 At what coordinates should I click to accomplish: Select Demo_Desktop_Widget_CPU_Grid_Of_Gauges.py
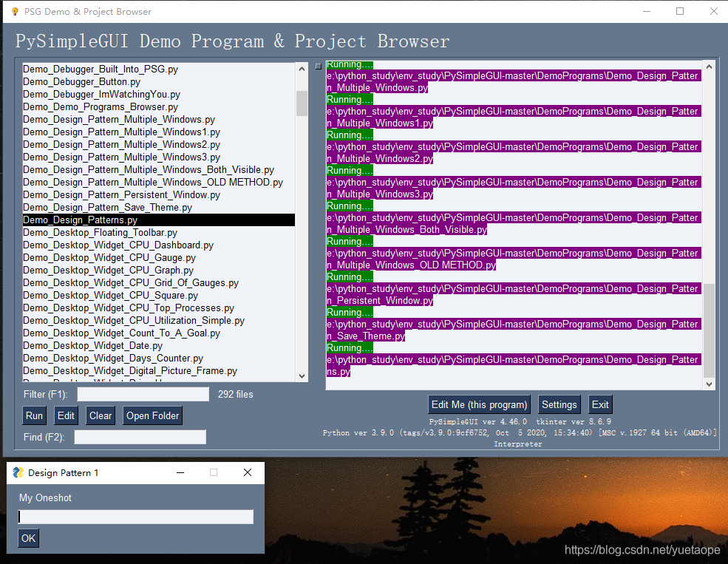point(159,282)
